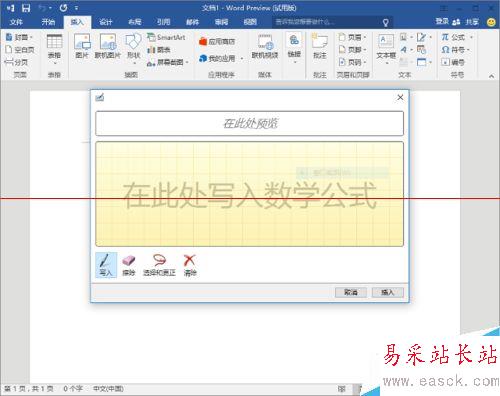Click the smiley feedback icon

point(491,22)
